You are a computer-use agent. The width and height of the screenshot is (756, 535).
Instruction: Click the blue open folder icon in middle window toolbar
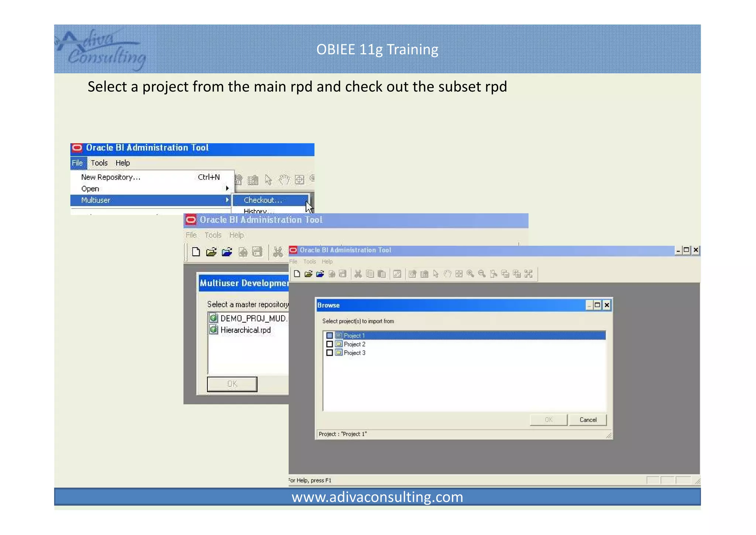(x=227, y=252)
